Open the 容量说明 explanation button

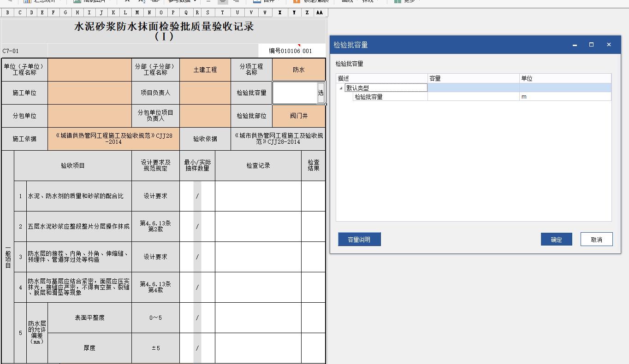(359, 239)
